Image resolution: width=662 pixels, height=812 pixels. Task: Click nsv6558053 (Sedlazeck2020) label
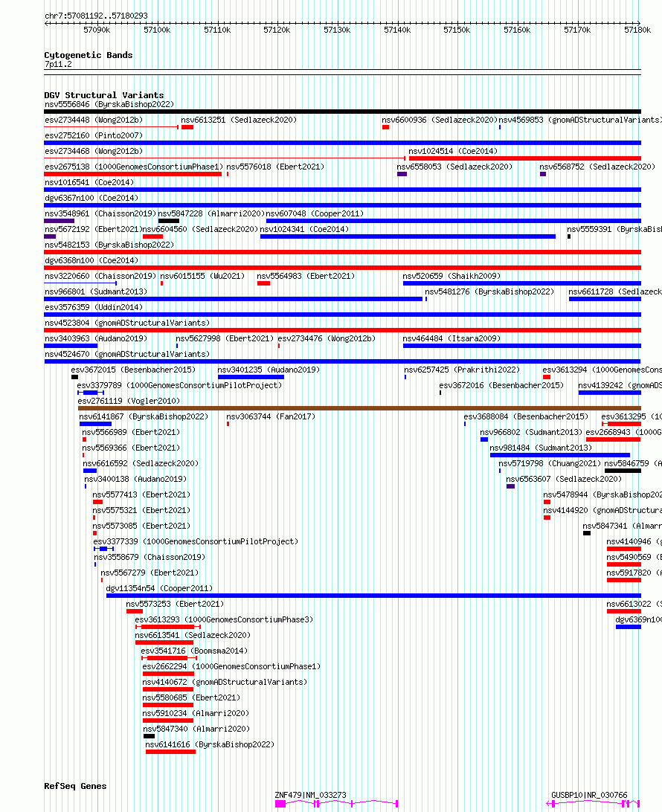(x=454, y=167)
